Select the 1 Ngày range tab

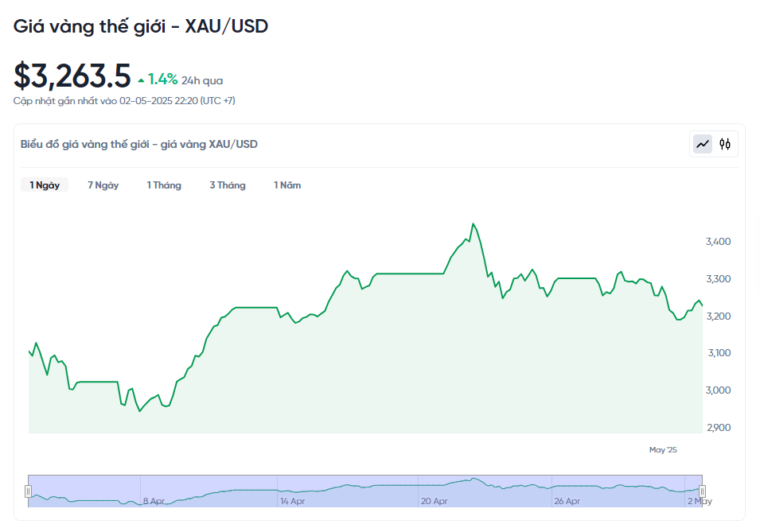coord(45,185)
